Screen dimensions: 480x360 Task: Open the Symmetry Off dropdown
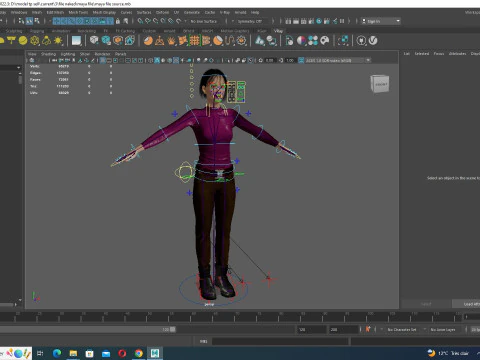tap(250, 21)
